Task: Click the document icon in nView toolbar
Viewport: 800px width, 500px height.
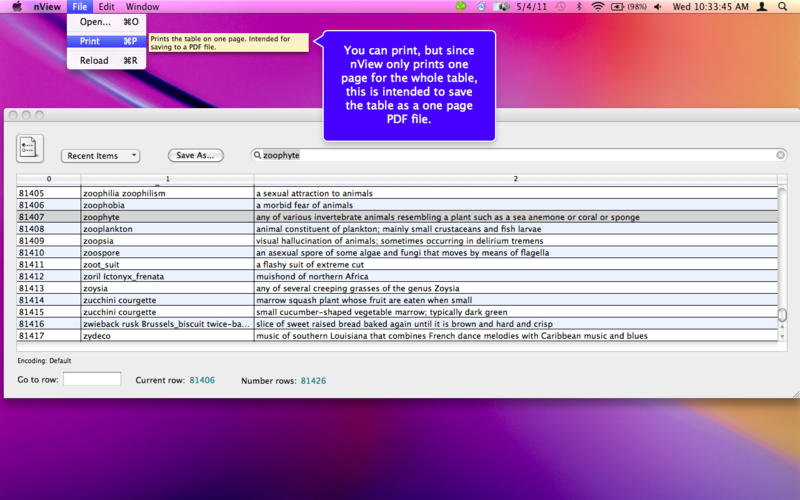Action: pyautogui.click(x=30, y=148)
